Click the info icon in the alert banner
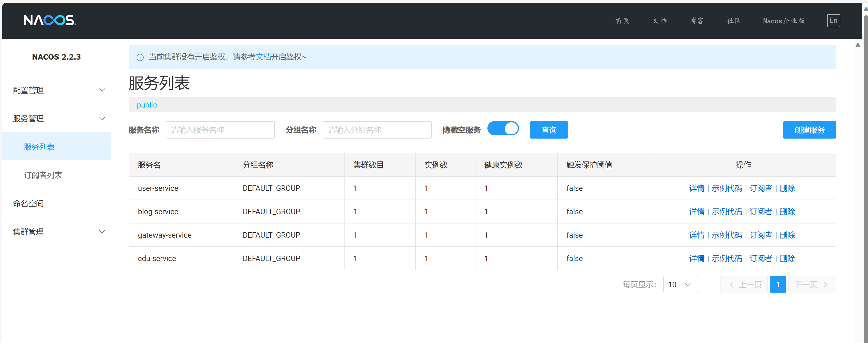Screen dimensions: 868x343 pos(140,57)
